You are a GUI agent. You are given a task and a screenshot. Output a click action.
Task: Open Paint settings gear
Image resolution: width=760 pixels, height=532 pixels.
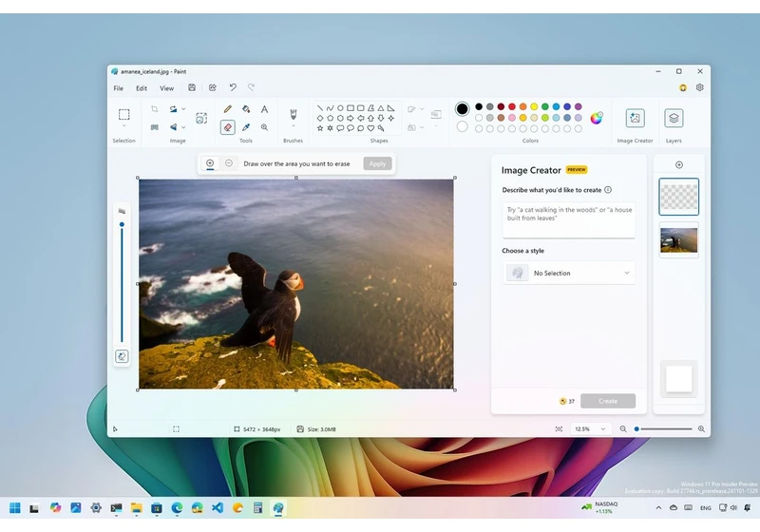click(x=699, y=87)
